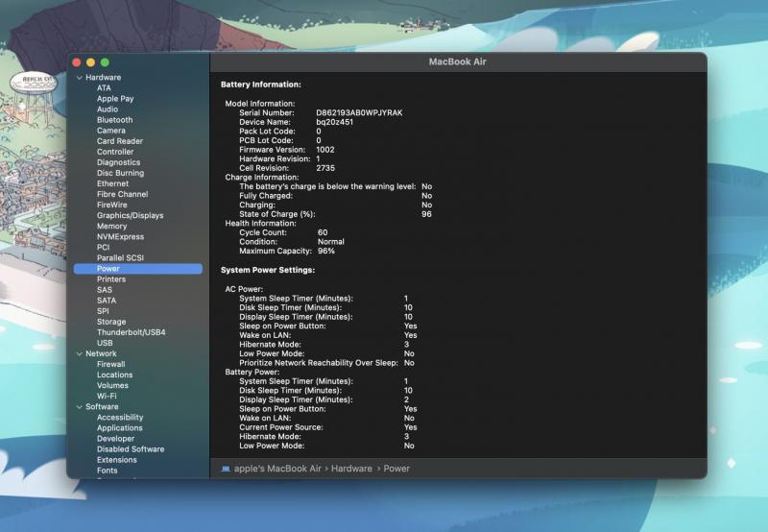
Task: Click the green zoom window button
Action: pos(105,61)
